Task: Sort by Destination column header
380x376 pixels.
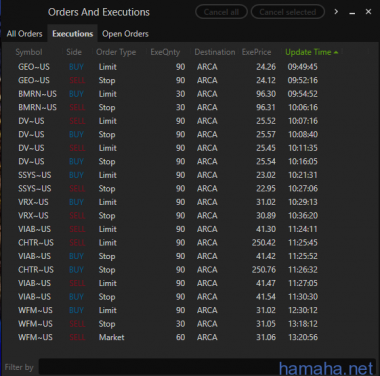Action: pyautogui.click(x=215, y=52)
